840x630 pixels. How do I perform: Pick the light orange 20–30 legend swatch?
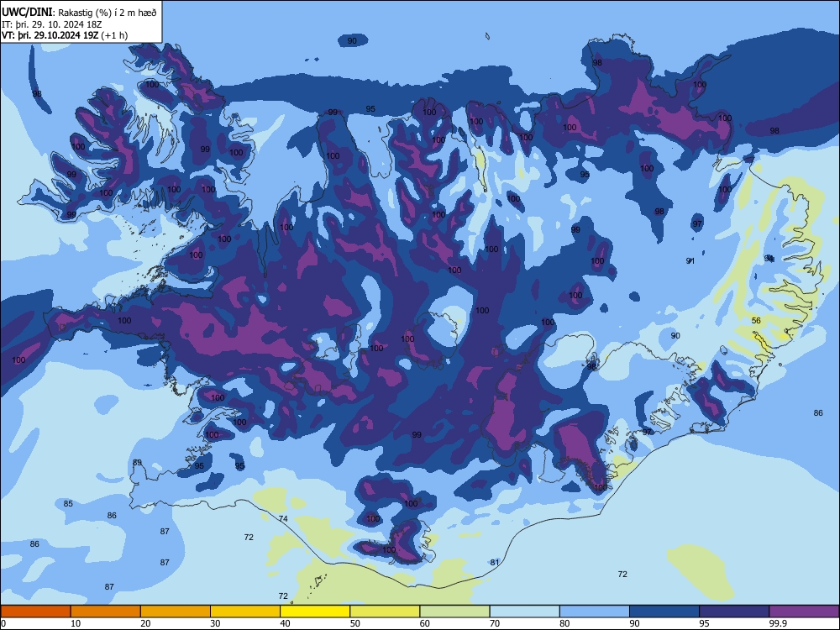176,612
